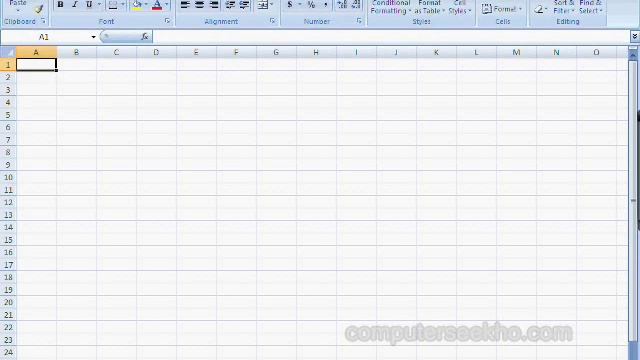This screenshot has width=640, height=360.
Task: Toggle Underline formatting
Action: coord(89,4)
